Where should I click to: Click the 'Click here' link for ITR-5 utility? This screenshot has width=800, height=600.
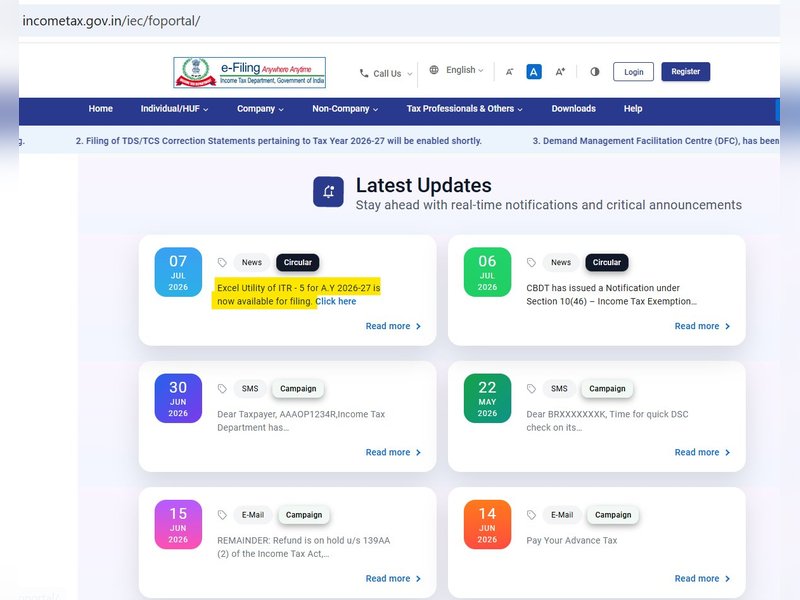[x=336, y=301]
